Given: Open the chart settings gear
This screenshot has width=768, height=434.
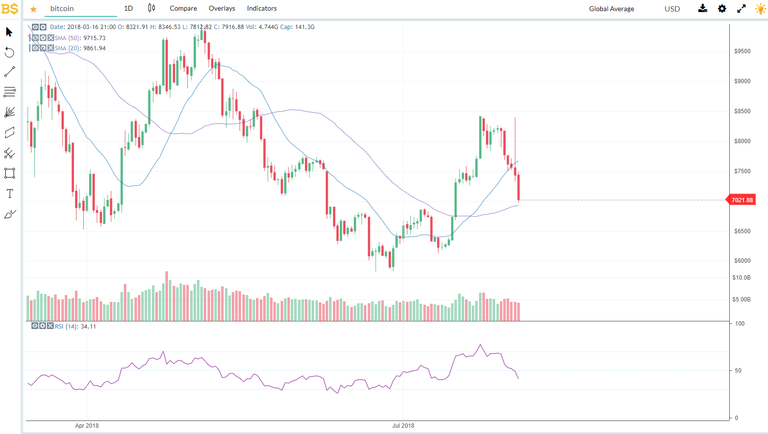Looking at the screenshot, I should click(722, 8).
